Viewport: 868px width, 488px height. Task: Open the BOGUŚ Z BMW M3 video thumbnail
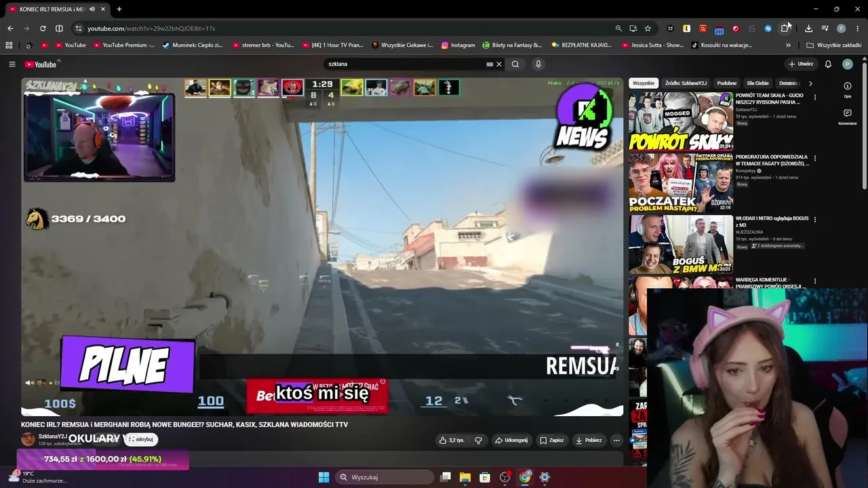click(x=681, y=243)
